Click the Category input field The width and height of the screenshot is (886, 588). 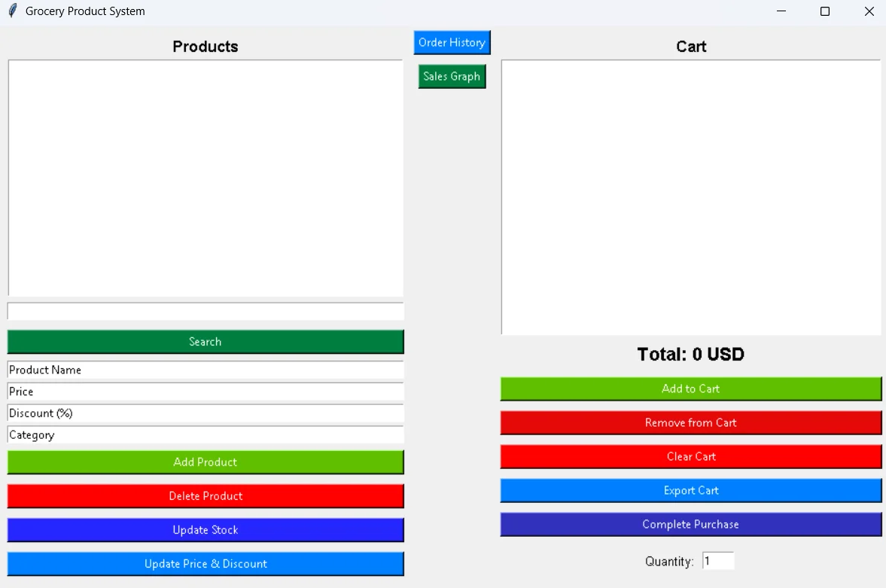pyautogui.click(x=206, y=435)
